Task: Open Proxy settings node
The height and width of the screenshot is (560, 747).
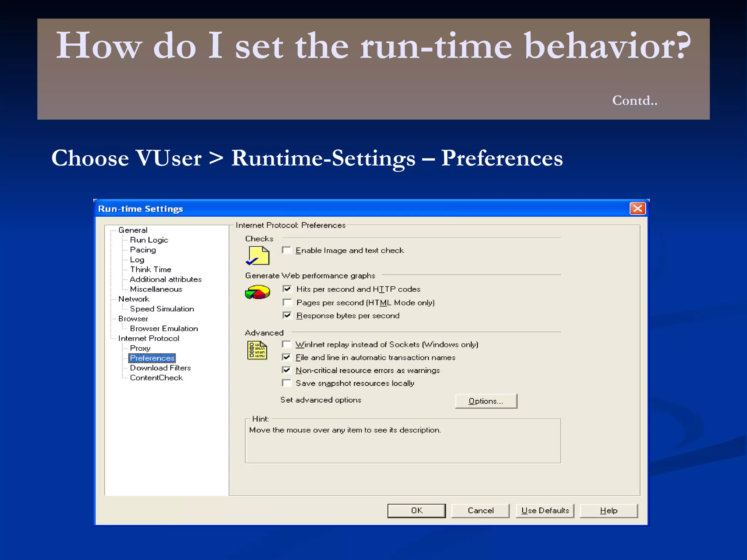Action: [x=140, y=348]
